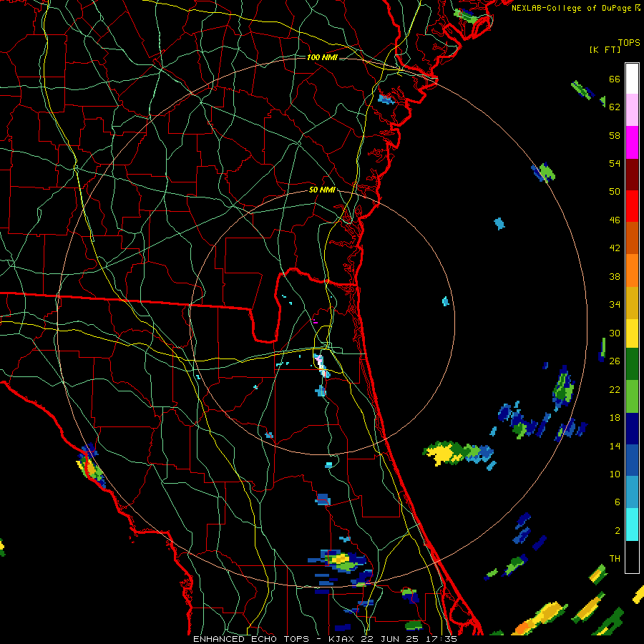Click the black TH threshold swatch
The width and height of the screenshot is (644, 644).
coord(632,557)
